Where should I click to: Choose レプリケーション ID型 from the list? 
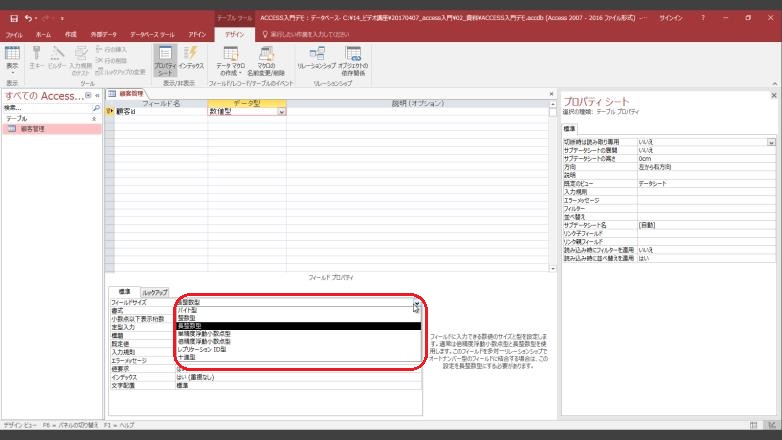pyautogui.click(x=299, y=350)
